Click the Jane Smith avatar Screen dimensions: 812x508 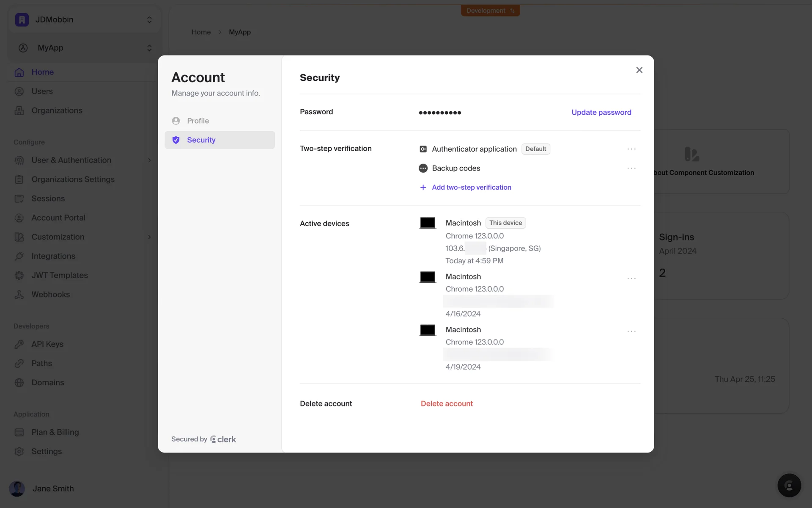[17, 489]
